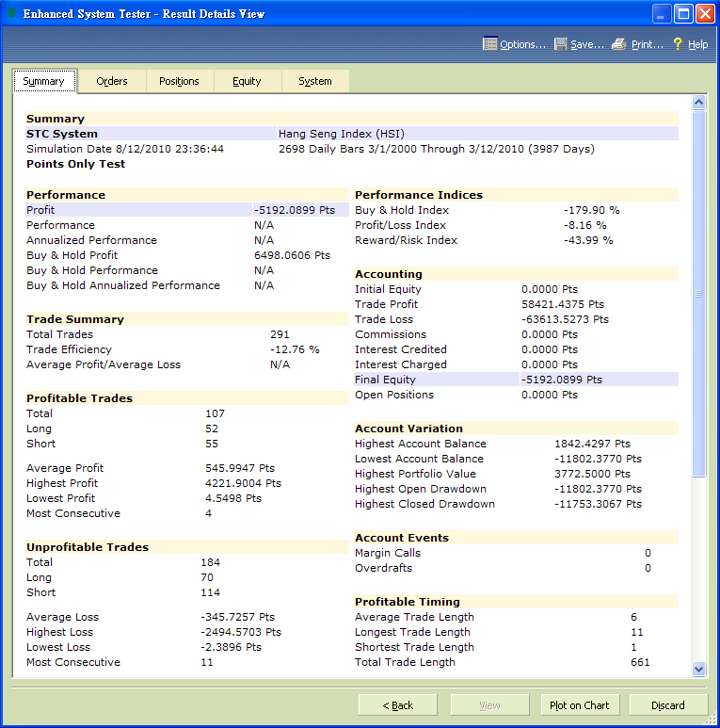
Task: Minimize the Result Details window
Action: [662, 13]
